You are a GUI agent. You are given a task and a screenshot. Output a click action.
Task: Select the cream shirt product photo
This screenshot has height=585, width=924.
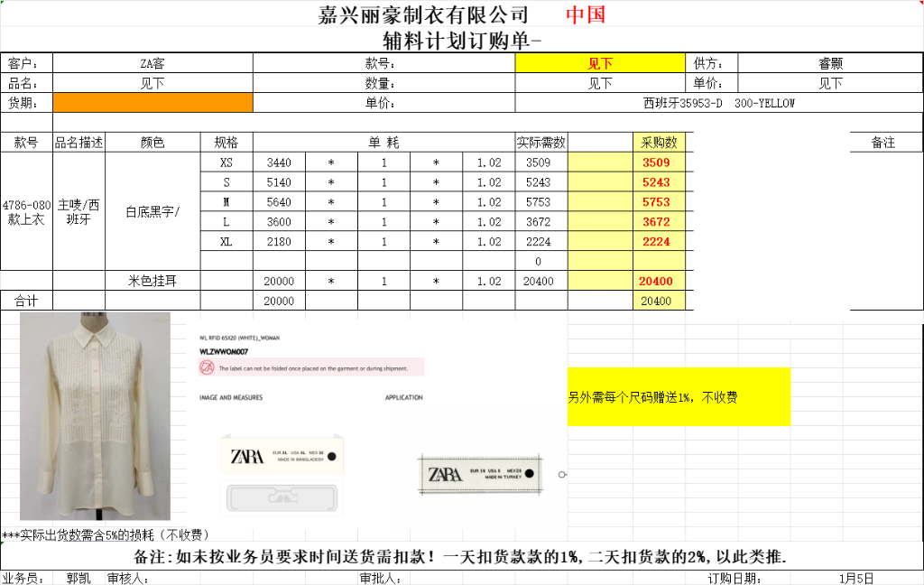point(95,416)
